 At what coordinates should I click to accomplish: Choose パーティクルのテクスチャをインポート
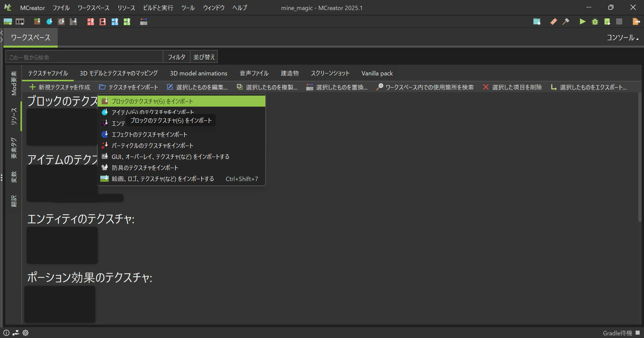pyautogui.click(x=181, y=146)
